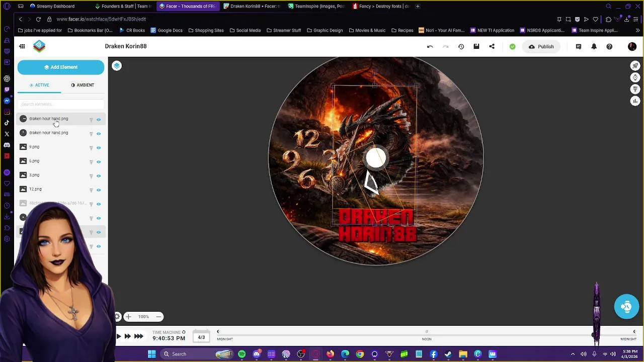Open the Social Media bookmarks folder

(x=245, y=30)
